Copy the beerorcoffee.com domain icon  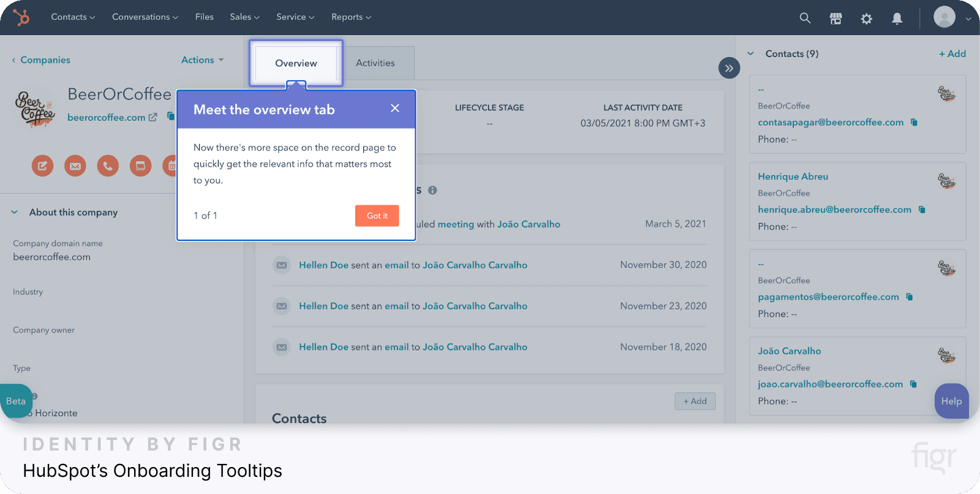tap(171, 116)
